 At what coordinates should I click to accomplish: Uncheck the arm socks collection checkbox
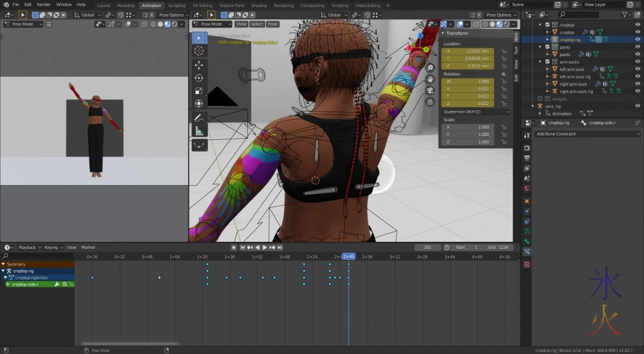pyautogui.click(x=547, y=62)
